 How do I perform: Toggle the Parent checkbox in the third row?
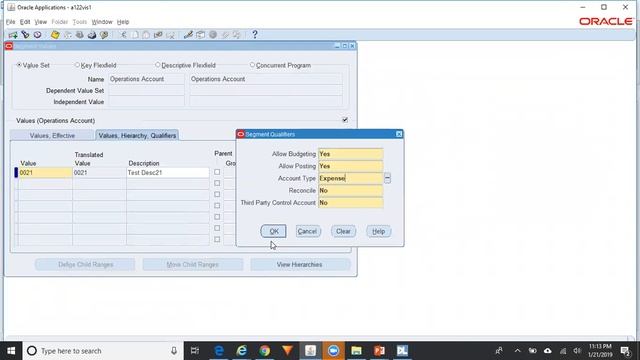tap(217, 194)
